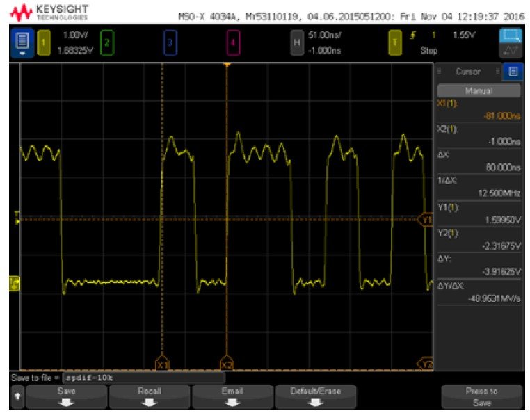Toggle channel 1 on or off
530x420 pixels.
pos(44,42)
